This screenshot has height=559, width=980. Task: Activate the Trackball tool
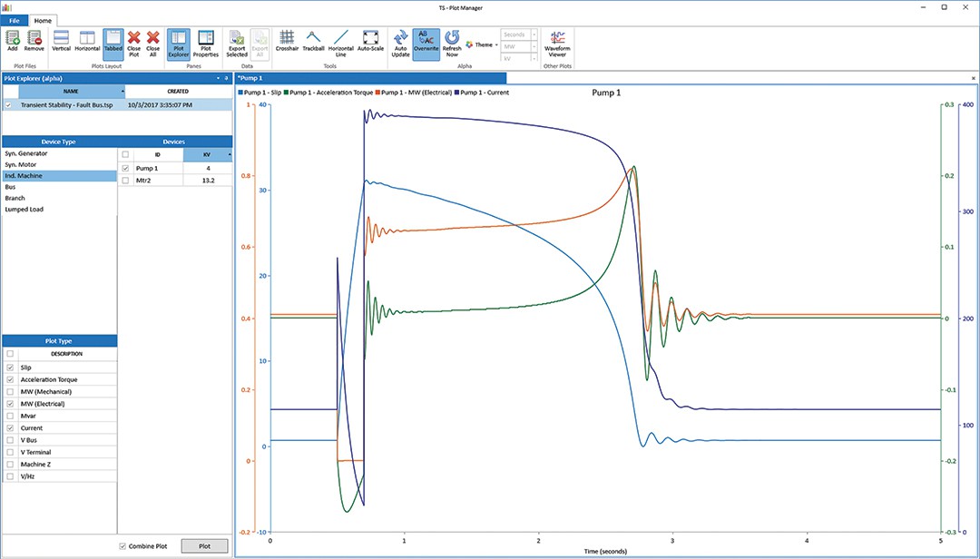click(312, 43)
